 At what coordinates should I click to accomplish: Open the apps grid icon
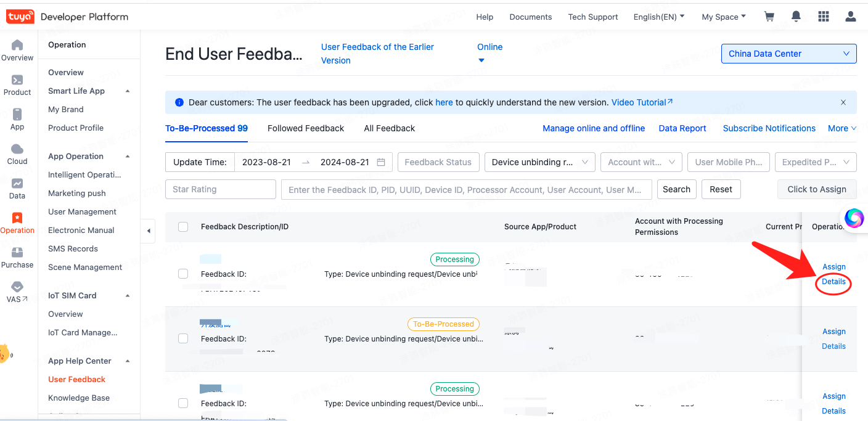click(x=824, y=17)
